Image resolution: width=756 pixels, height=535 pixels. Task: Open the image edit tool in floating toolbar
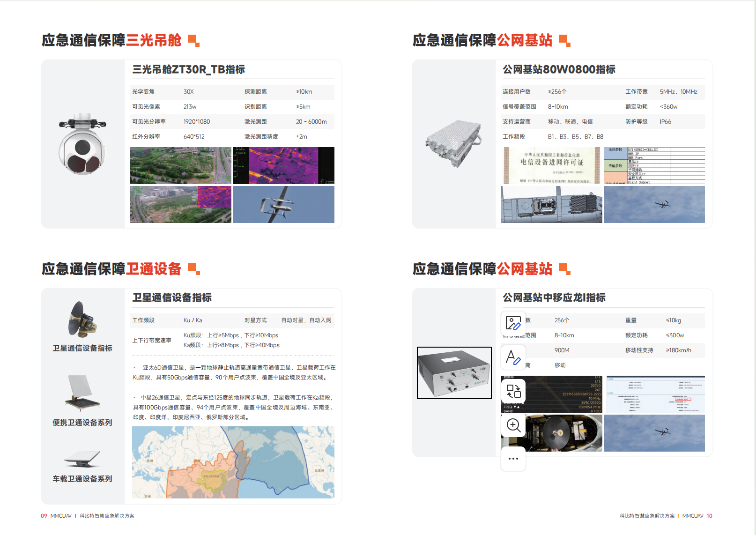coord(513,323)
